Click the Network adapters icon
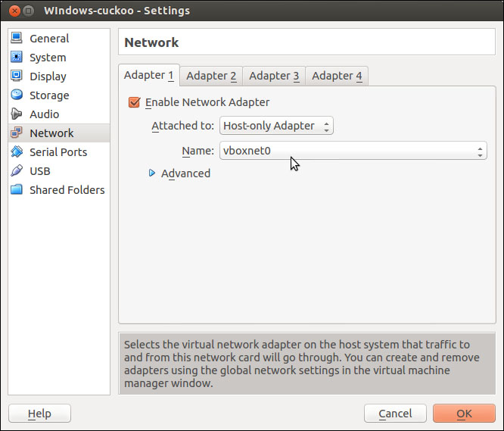The width and height of the screenshot is (504, 431). (x=17, y=133)
